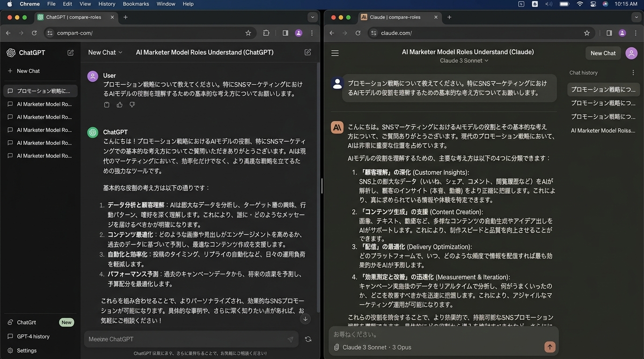
Task: Click the thumbs down icon in ChatGPT
Action: (x=132, y=105)
